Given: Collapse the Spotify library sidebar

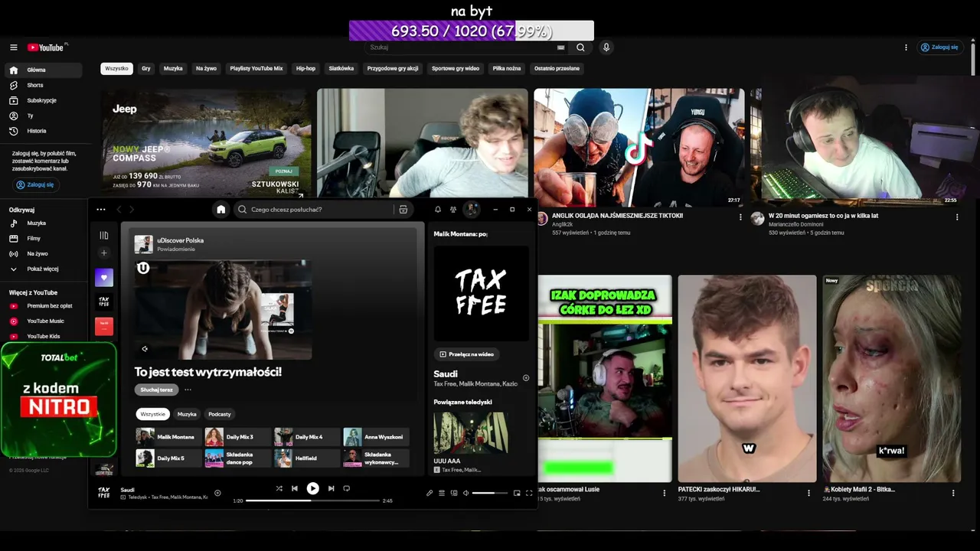Looking at the screenshot, I should [104, 235].
